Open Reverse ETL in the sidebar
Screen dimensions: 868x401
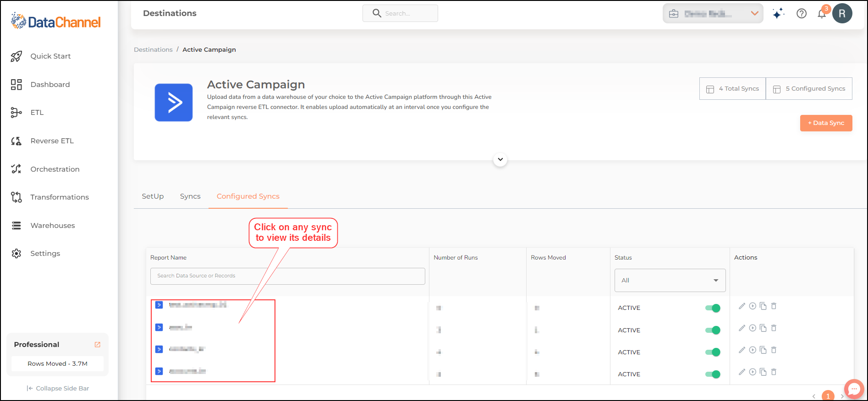(x=52, y=141)
